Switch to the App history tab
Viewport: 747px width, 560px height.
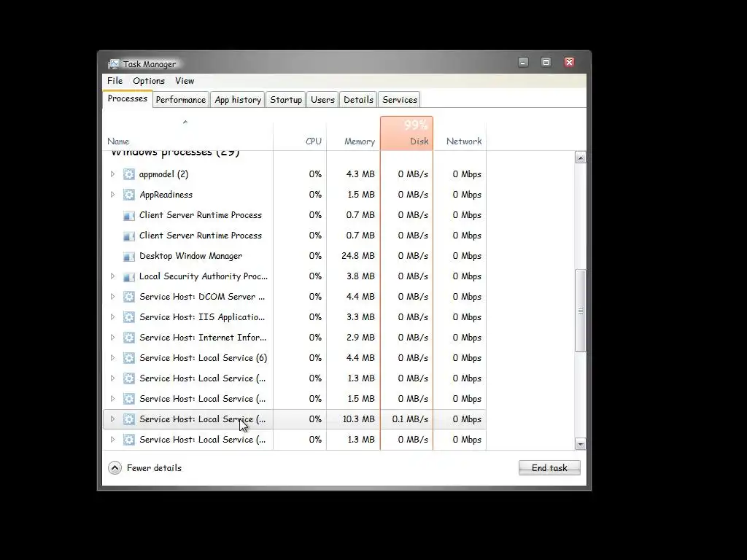click(x=238, y=100)
